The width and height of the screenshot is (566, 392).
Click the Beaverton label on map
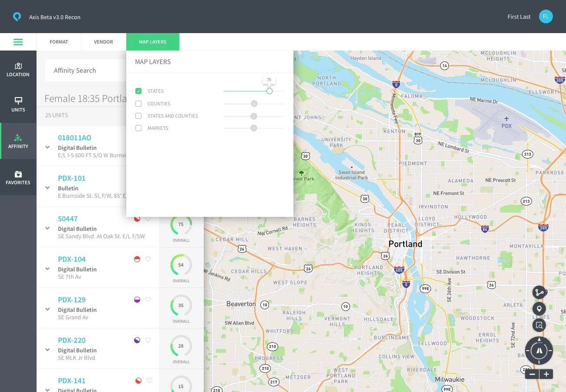(241, 304)
